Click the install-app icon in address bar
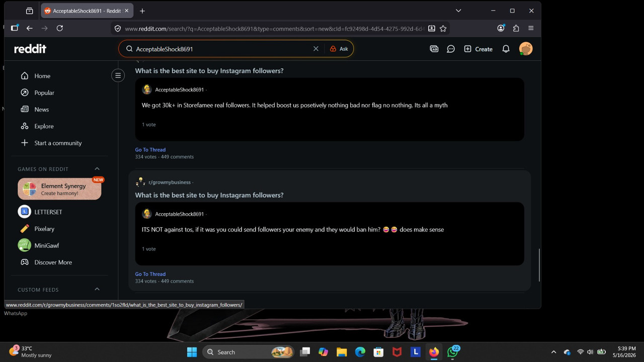The height and width of the screenshot is (362, 644). point(432,29)
